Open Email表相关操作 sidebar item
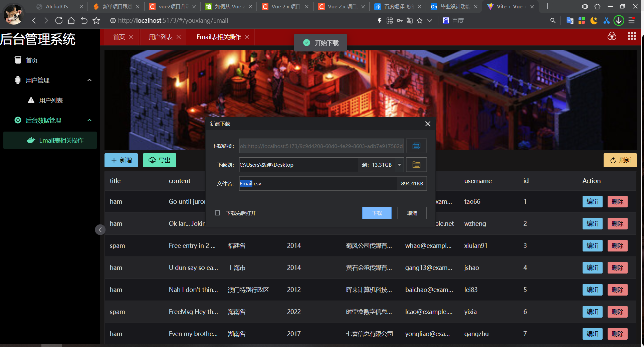This screenshot has height=347, width=644. coord(50,140)
